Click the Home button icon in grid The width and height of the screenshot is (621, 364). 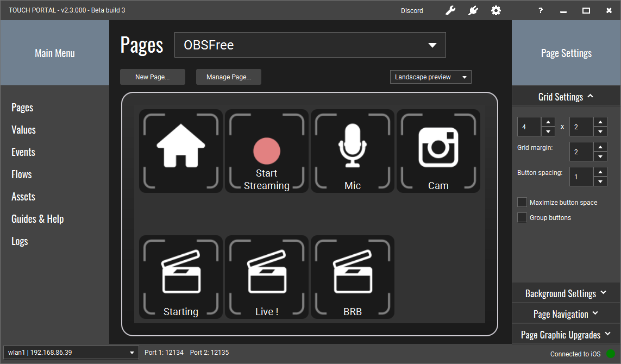[181, 151]
